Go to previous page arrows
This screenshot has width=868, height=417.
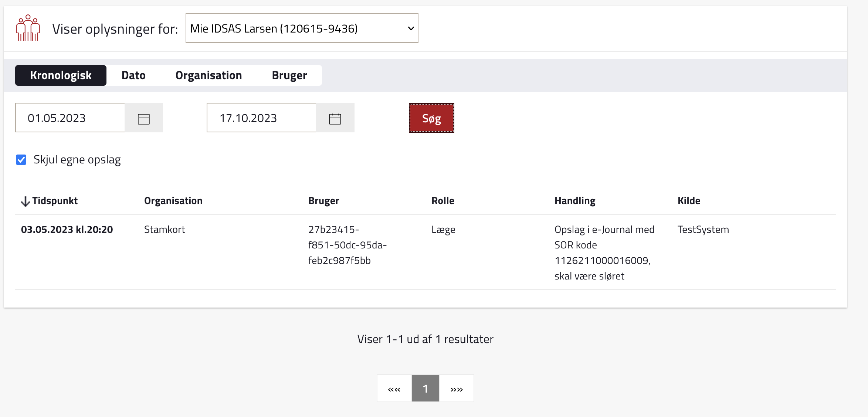coord(394,389)
